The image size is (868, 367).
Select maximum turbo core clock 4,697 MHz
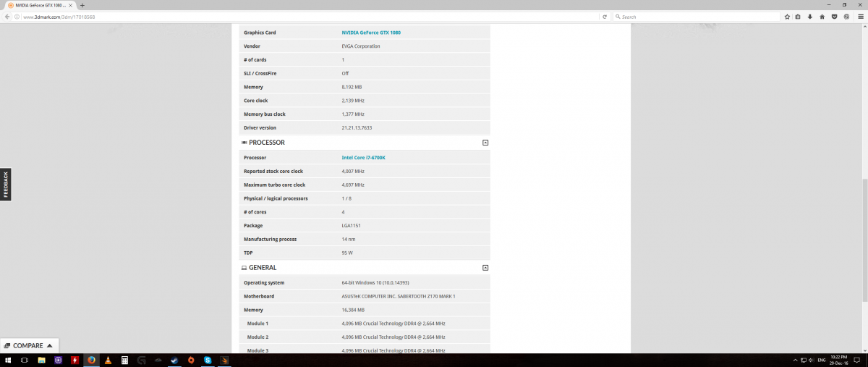[x=353, y=185]
